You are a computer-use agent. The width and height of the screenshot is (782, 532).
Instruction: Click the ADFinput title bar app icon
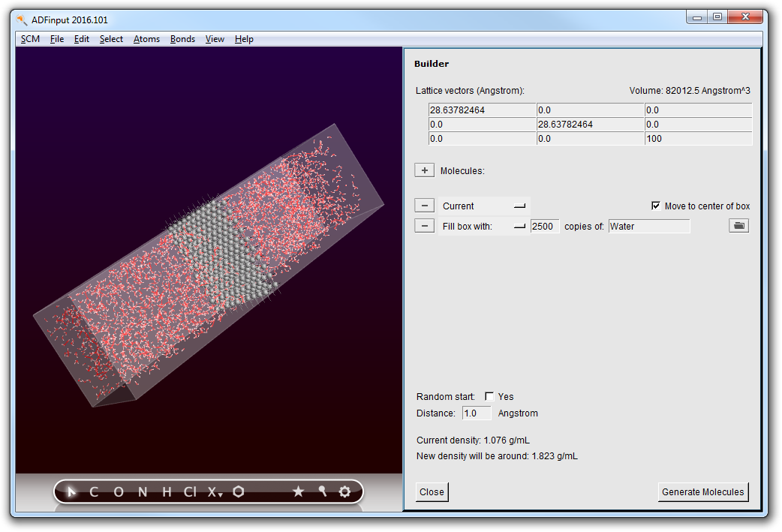pyautogui.click(x=22, y=20)
